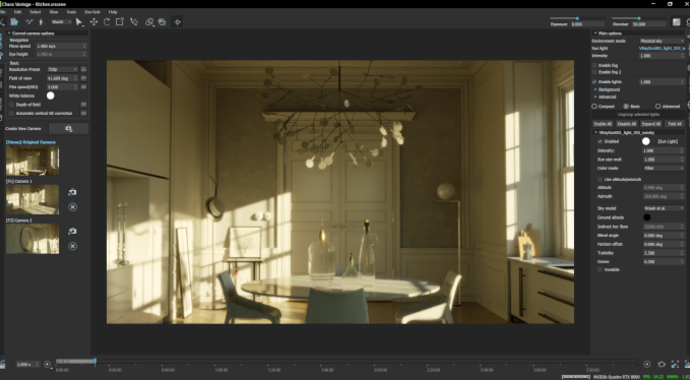
Task: Click the Disable All lights button
Action: [627, 124]
